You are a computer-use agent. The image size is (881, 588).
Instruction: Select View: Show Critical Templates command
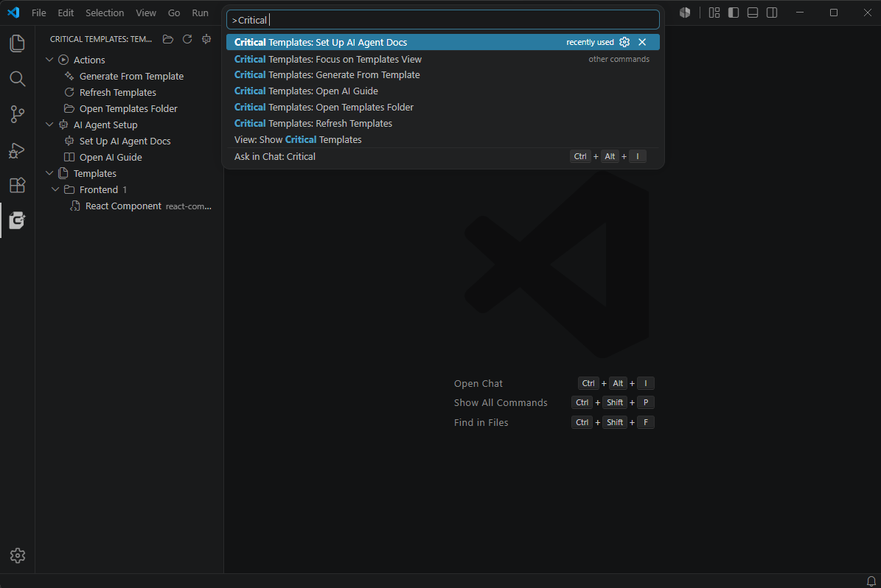[443, 140]
